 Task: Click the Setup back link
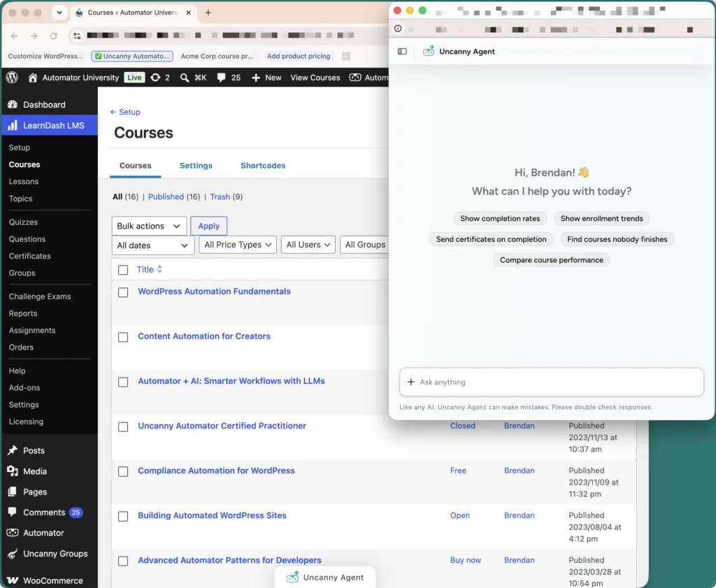[125, 112]
